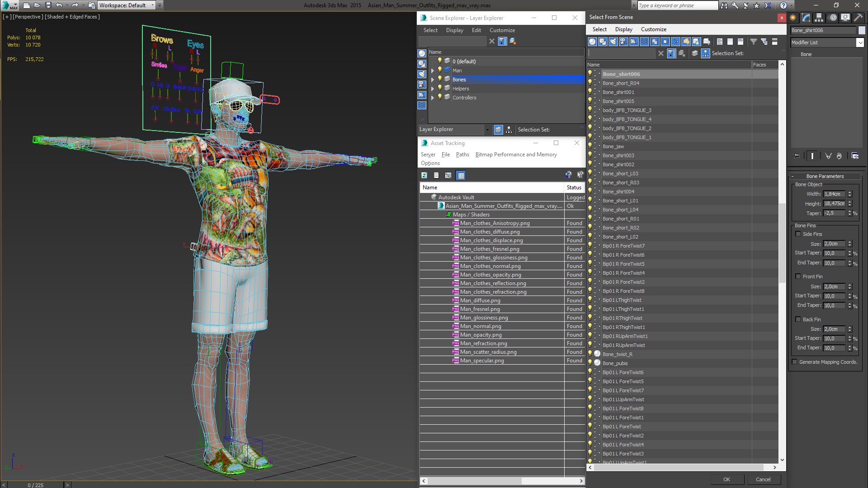Open the Modifier List dropdown
The image size is (868, 488).
(x=859, y=42)
